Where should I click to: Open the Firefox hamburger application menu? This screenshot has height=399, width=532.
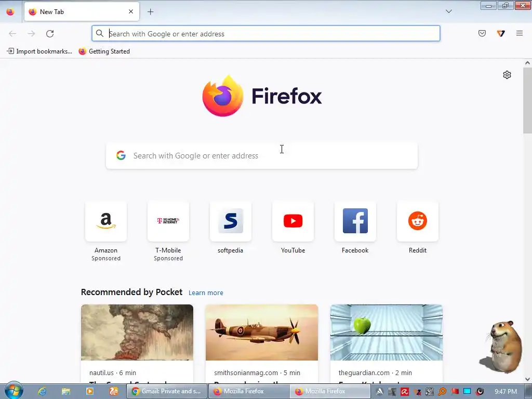coord(519,33)
